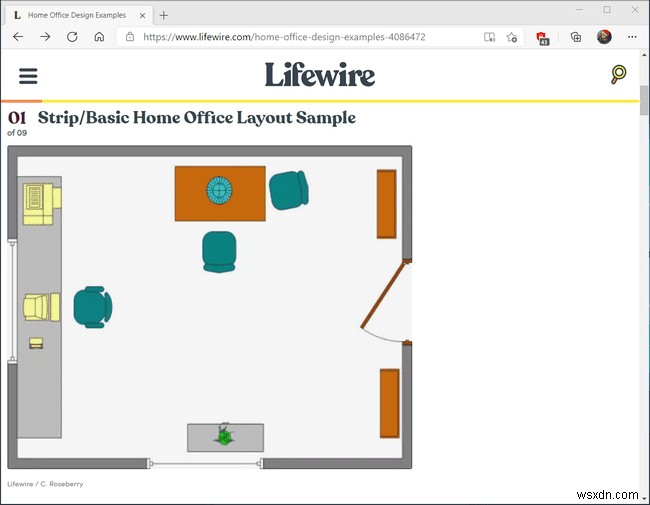Reload the page with the refresh icon
The width and height of the screenshot is (650, 505).
click(x=72, y=37)
